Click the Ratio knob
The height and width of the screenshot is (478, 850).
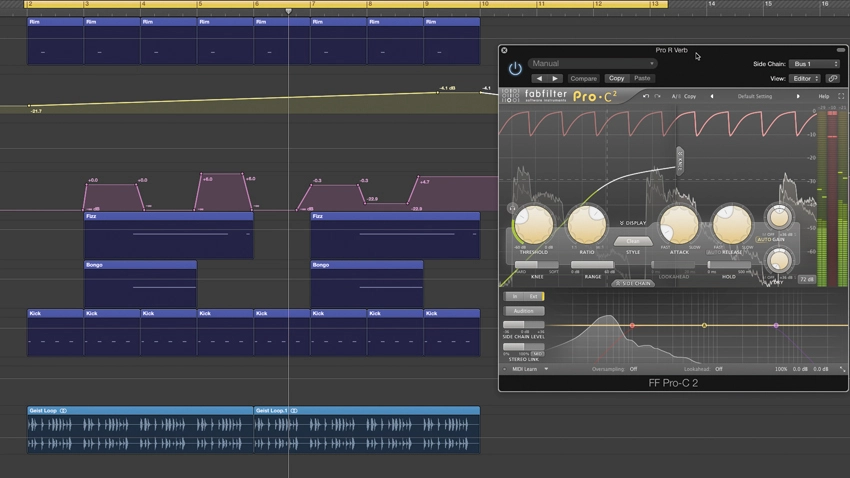click(x=587, y=224)
